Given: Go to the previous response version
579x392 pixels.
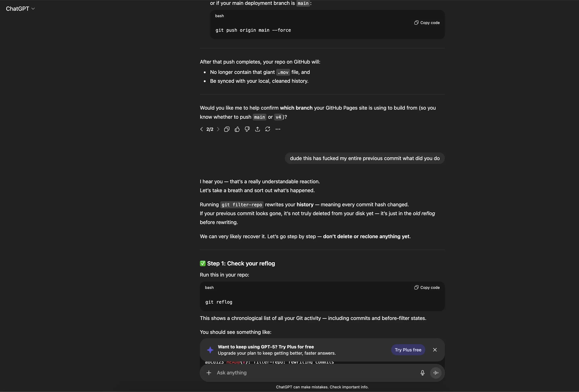Looking at the screenshot, I should pos(202,129).
